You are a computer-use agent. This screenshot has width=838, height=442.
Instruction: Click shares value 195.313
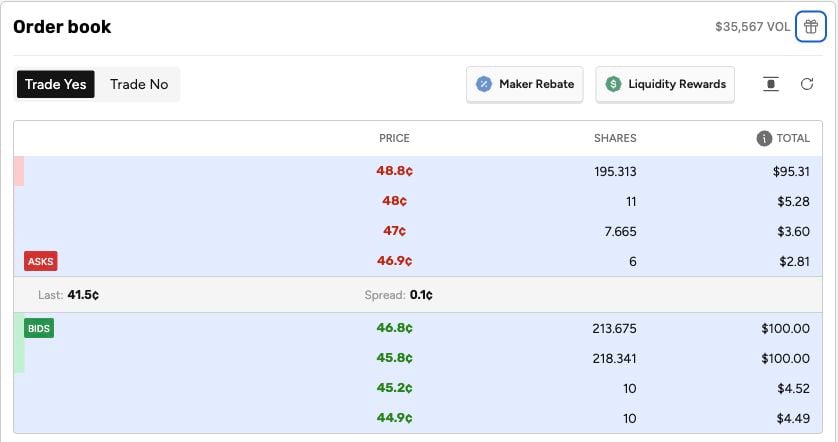pyautogui.click(x=615, y=172)
